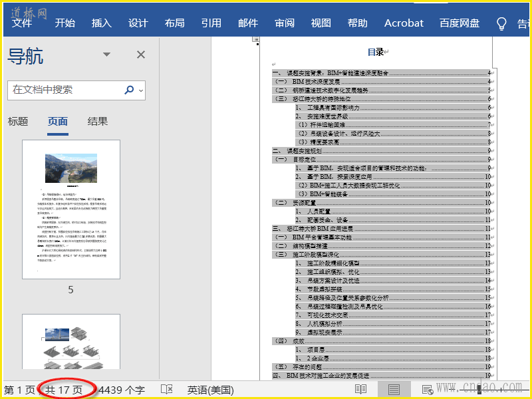This screenshot has height=399, width=532.
Task: Open the 插入 ribbon tab
Action: [x=101, y=23]
